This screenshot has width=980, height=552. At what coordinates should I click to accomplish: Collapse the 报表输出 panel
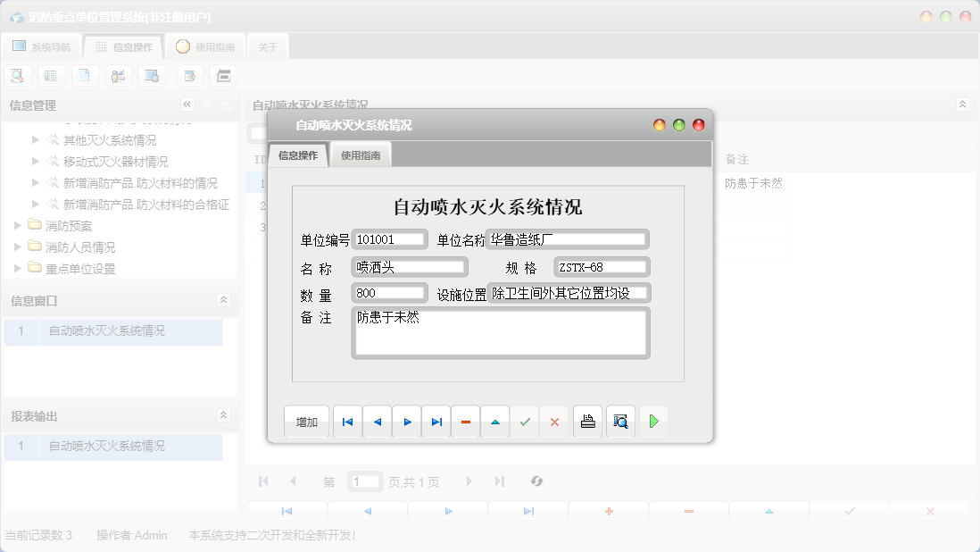tap(222, 415)
